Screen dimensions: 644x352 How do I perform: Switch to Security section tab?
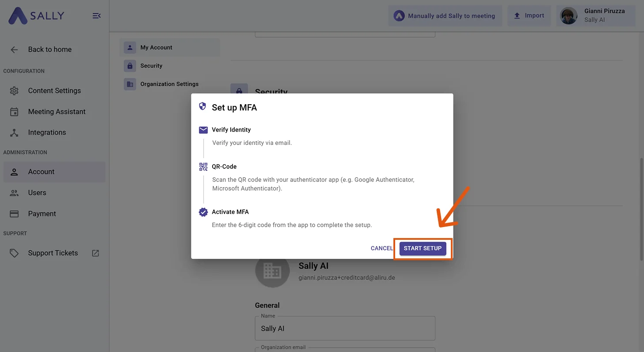(170, 66)
